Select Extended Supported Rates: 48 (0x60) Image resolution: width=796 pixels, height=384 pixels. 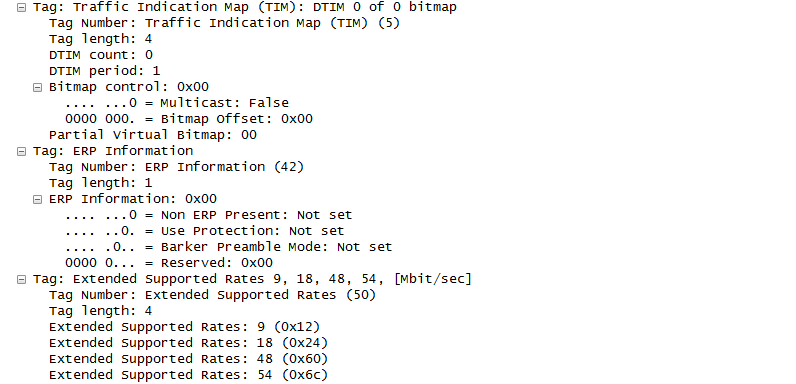(188, 359)
